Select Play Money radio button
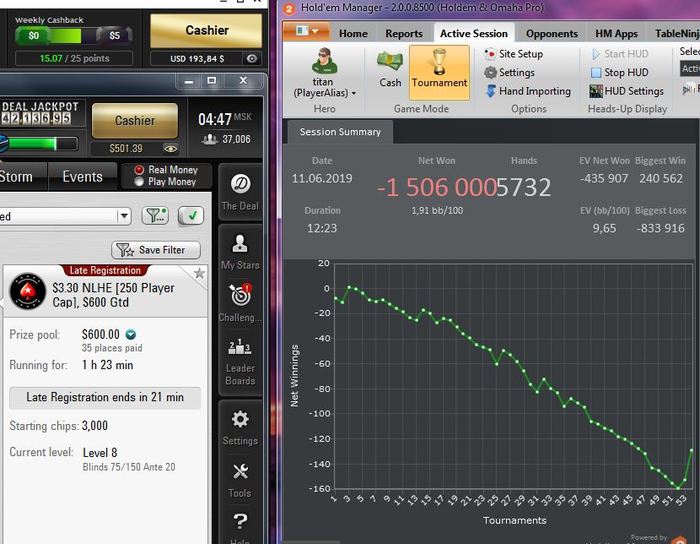This screenshot has width=700, height=544. [x=139, y=182]
